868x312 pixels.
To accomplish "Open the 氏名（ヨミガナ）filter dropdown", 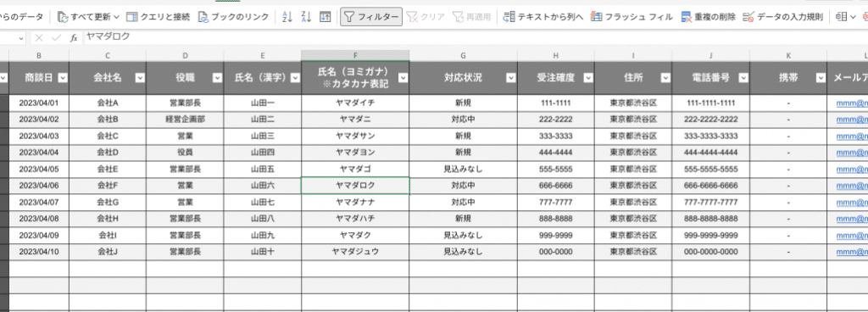I will coord(403,79).
